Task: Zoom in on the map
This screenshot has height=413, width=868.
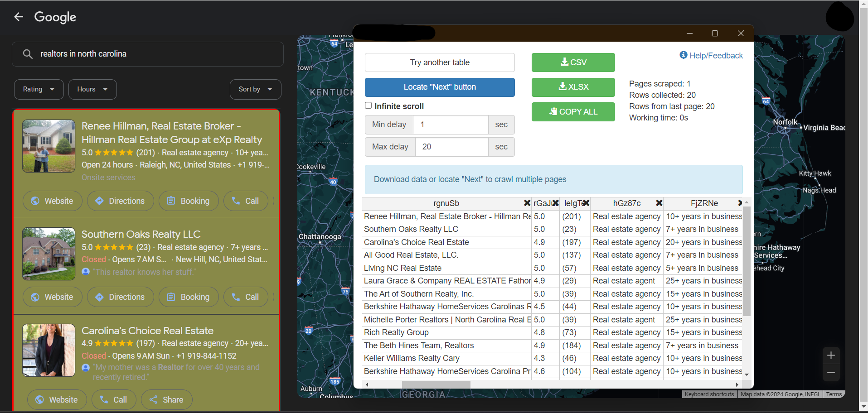Action: [x=831, y=355]
